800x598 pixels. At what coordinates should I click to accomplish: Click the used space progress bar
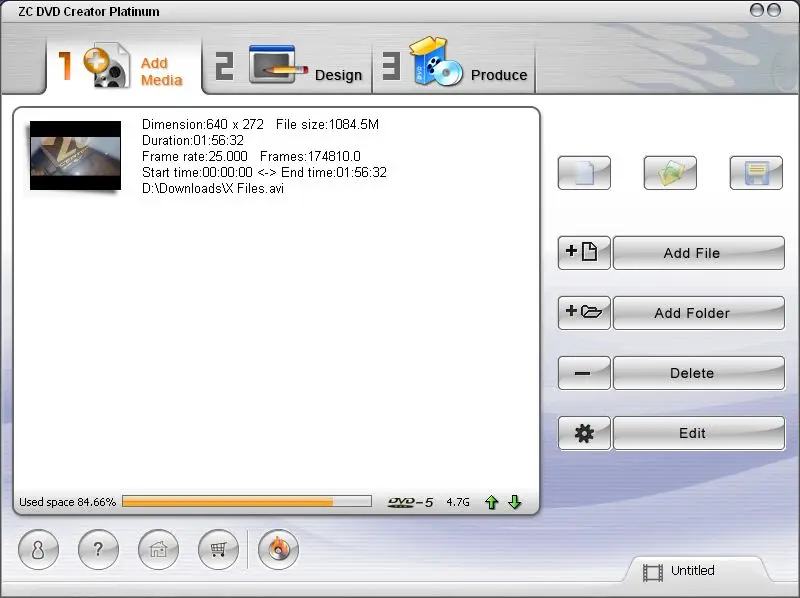[x=247, y=502]
